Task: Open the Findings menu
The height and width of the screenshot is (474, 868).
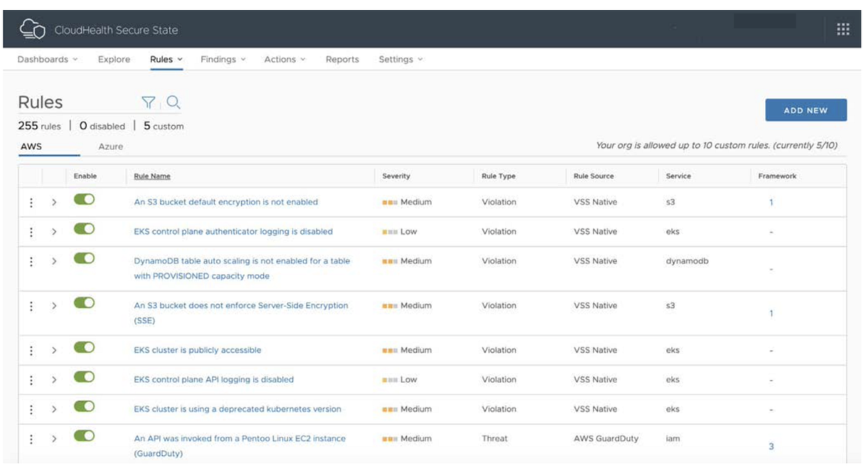Action: [224, 59]
